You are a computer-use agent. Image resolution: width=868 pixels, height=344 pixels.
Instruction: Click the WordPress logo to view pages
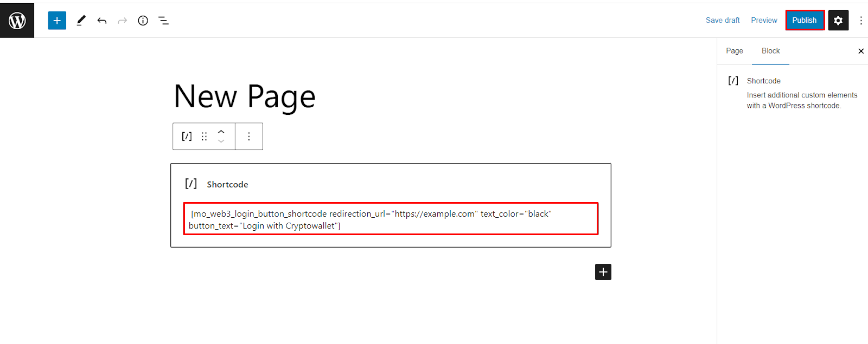[17, 21]
